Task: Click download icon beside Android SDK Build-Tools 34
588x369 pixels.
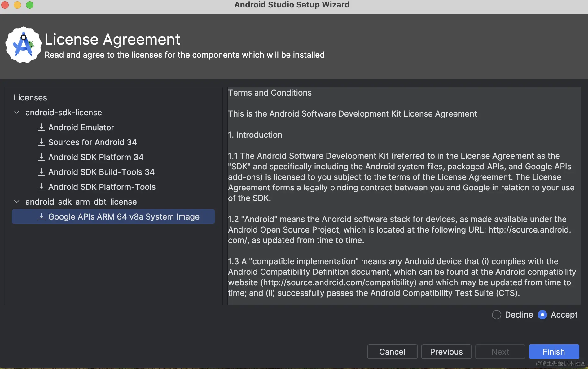Action: pos(41,172)
